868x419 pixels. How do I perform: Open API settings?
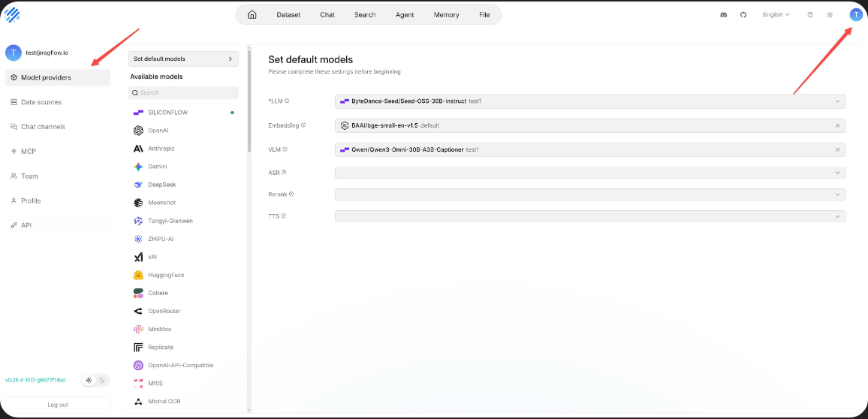[x=58, y=225]
